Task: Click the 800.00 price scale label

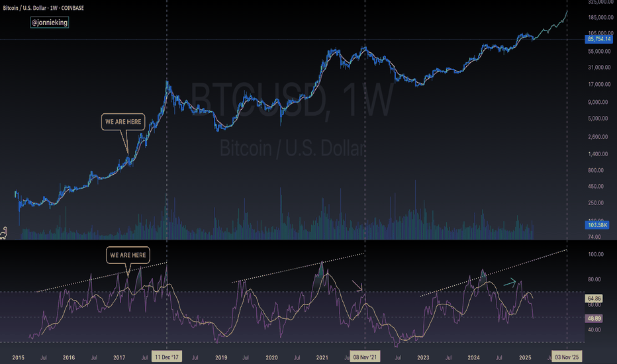Action: (x=596, y=170)
